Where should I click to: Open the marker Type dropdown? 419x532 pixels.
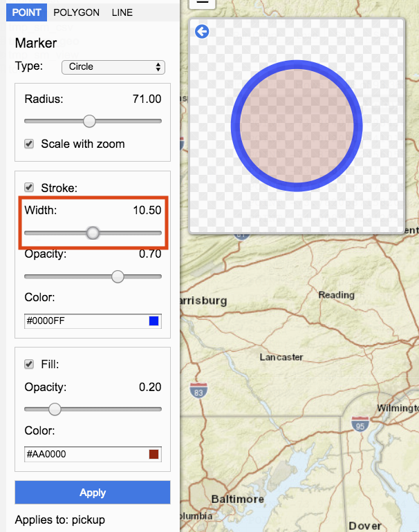[x=113, y=67]
